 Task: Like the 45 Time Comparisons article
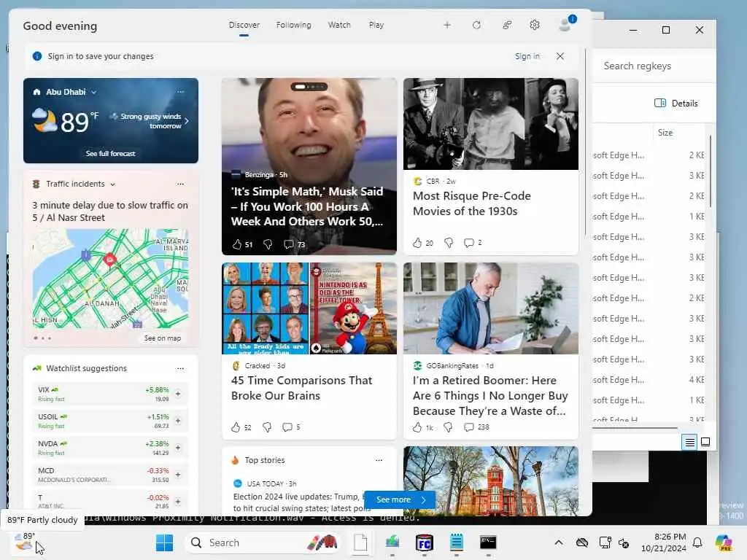[x=236, y=427]
